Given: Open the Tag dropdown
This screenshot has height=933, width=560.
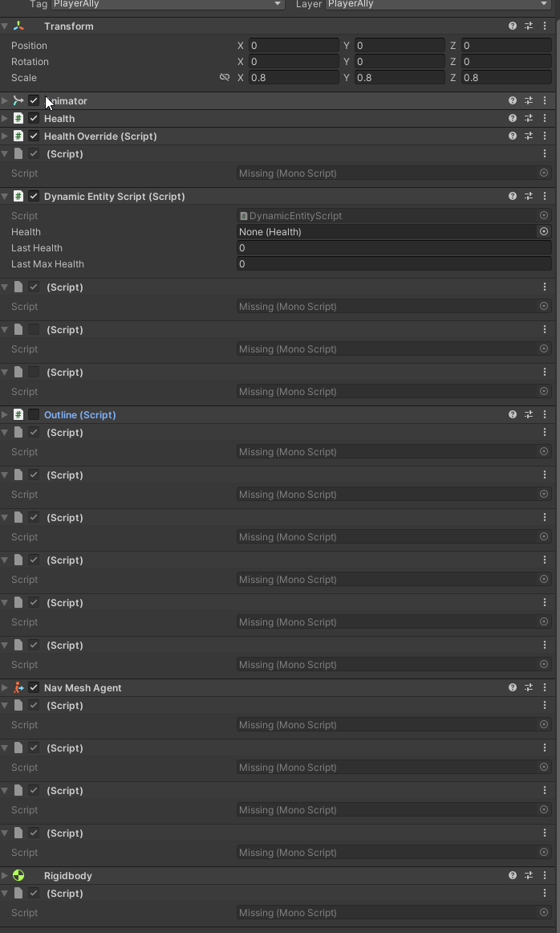Looking at the screenshot, I should coord(167,4).
